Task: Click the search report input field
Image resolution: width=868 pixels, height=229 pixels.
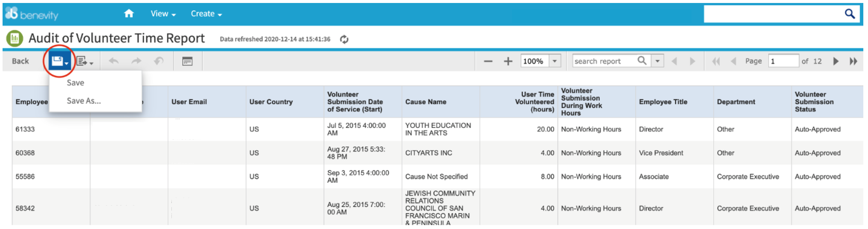Action: coord(604,61)
